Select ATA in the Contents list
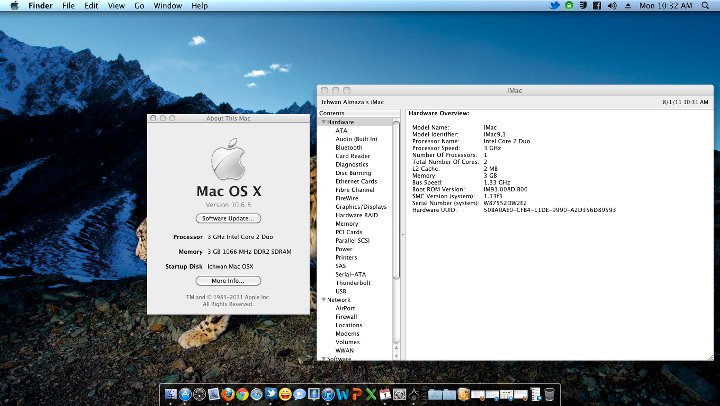 [x=341, y=130]
